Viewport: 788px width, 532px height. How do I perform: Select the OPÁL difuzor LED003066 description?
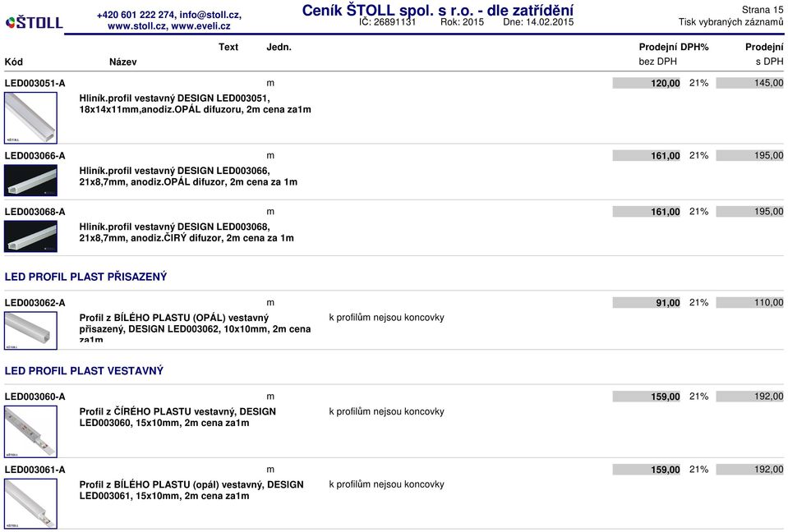(188, 177)
